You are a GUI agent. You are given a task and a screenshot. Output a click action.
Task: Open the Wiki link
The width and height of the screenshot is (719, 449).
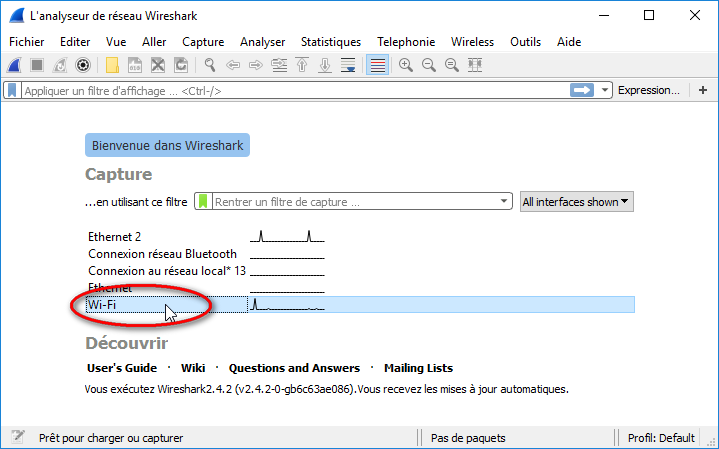tap(193, 368)
